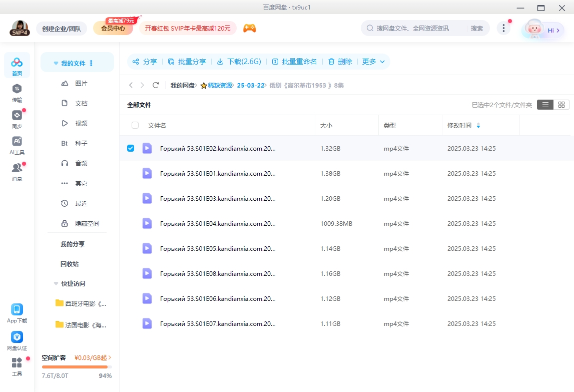
Task: Toggle the select-all checkbox beside 文件名
Action: 135,125
